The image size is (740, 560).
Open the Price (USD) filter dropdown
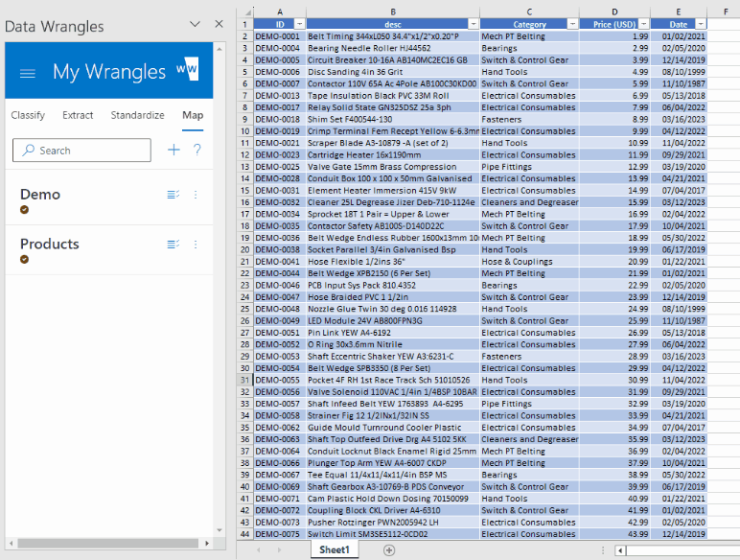pos(644,24)
